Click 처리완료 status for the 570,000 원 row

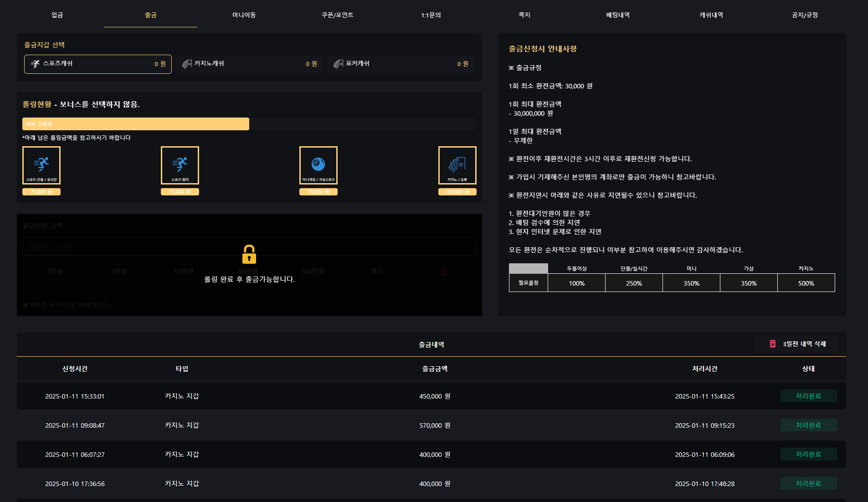click(808, 425)
